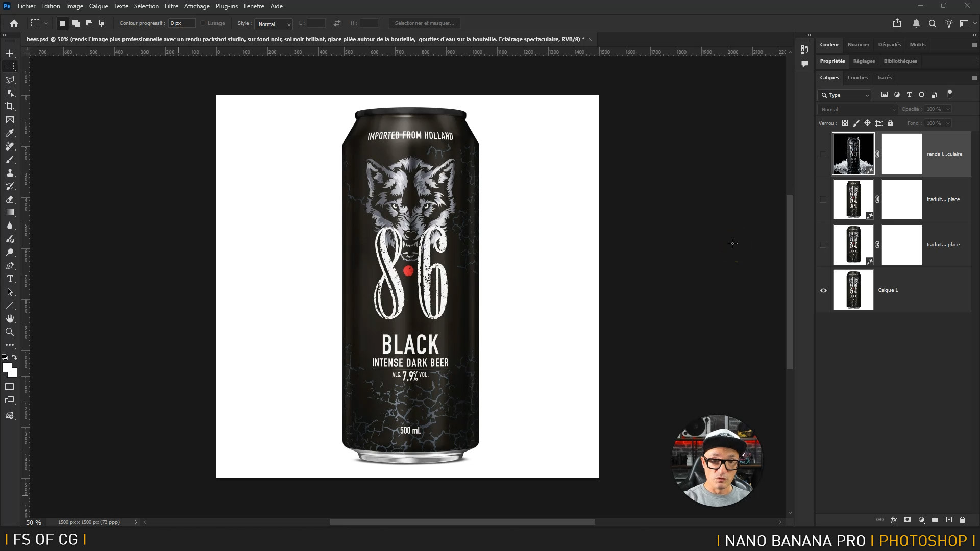Select the Zoom tool in toolbar
This screenshot has height=551, width=980.
(x=10, y=332)
